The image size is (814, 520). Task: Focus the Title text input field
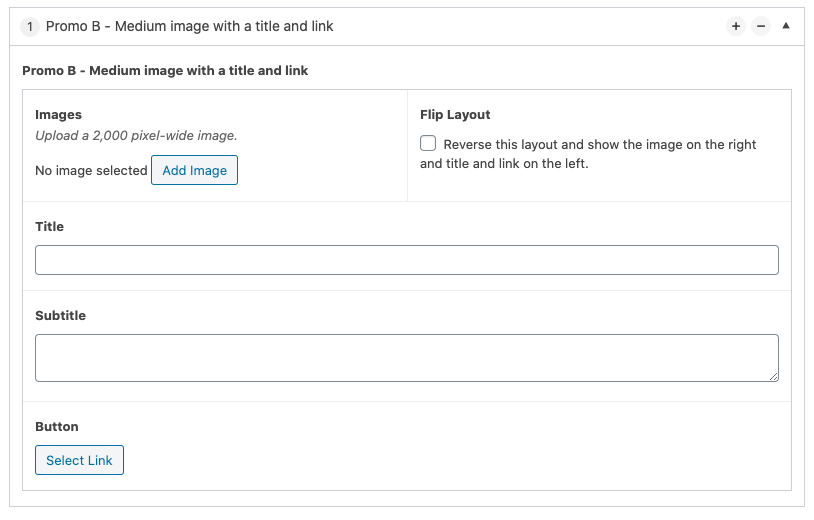[406, 260]
